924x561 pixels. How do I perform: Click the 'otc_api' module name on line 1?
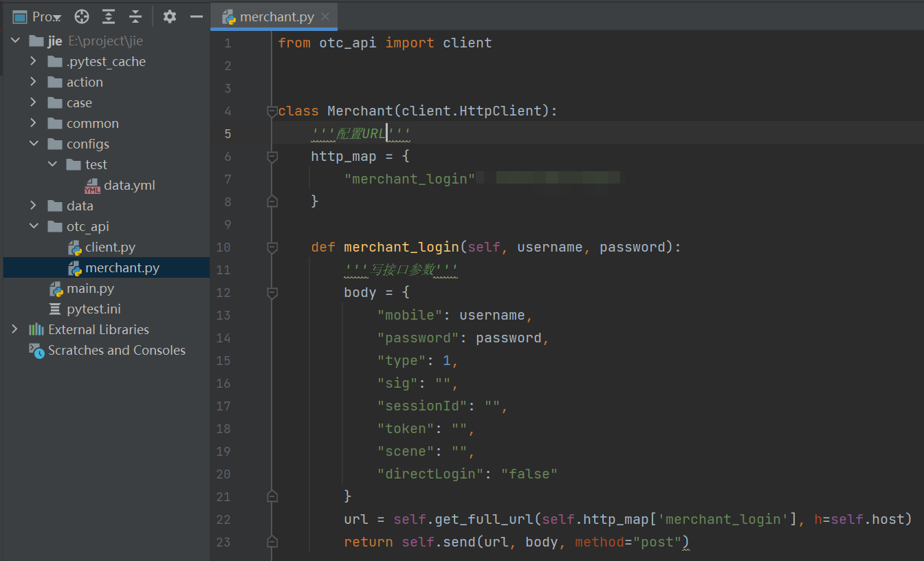(x=348, y=43)
